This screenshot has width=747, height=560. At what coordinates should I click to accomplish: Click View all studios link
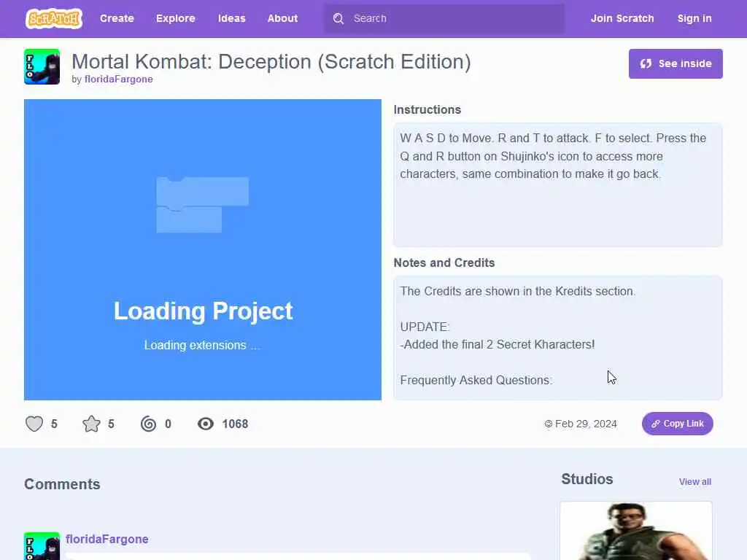coord(695,482)
